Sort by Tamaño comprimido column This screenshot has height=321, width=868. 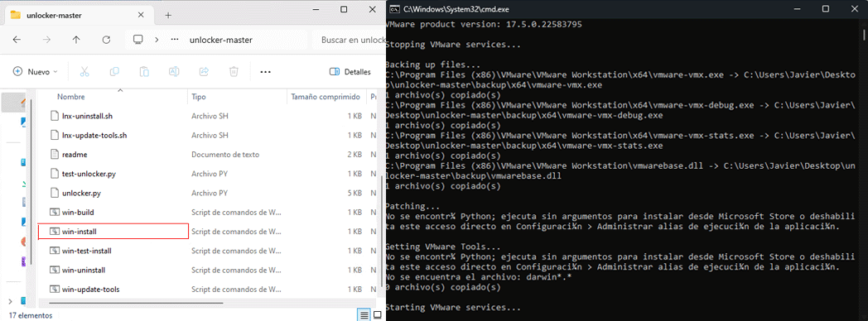click(x=325, y=97)
